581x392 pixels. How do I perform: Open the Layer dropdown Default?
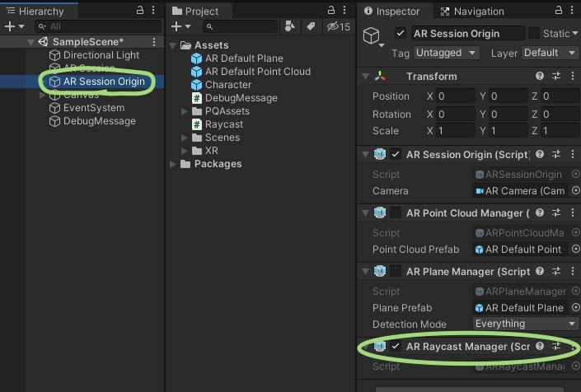(551, 53)
